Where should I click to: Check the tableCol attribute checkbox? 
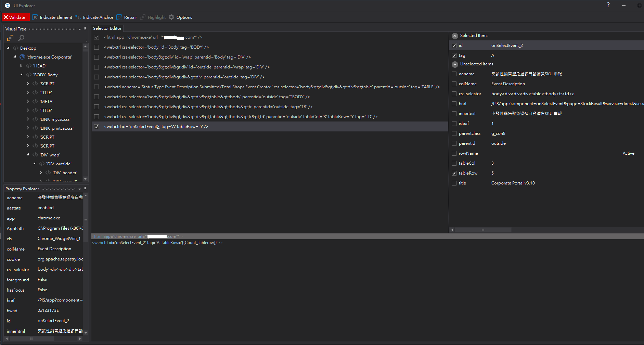[x=454, y=163]
